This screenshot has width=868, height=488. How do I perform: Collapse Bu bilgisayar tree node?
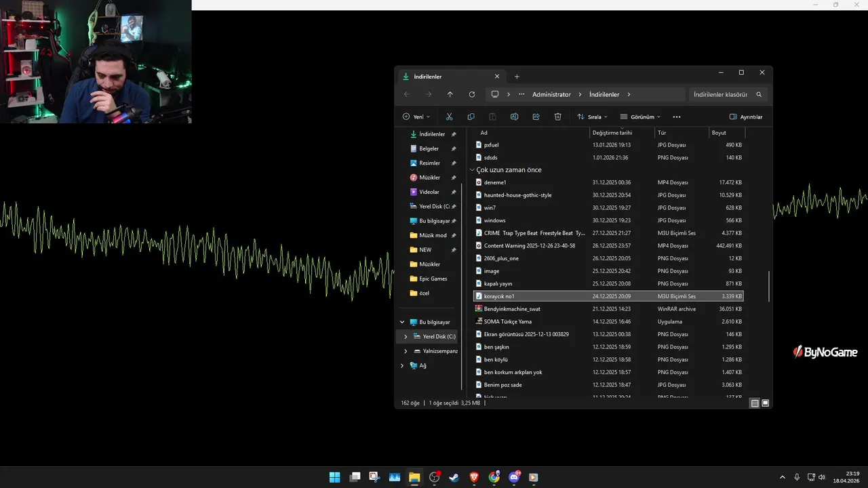402,322
